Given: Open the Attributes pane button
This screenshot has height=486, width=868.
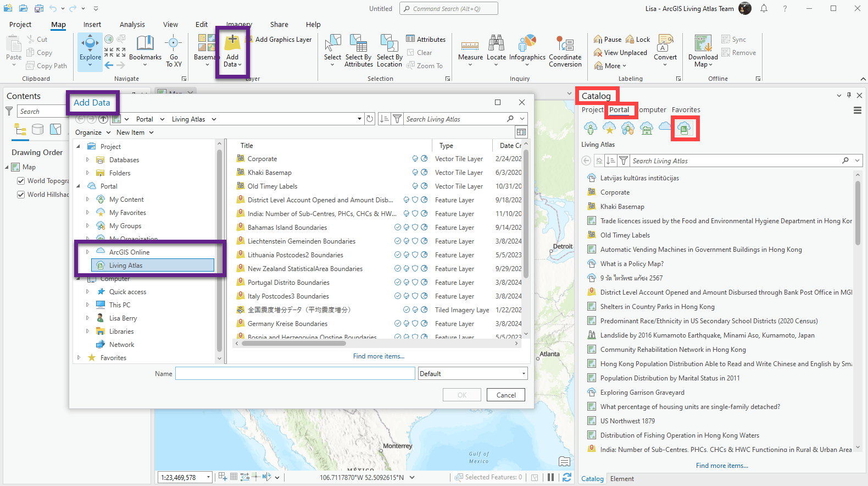Looking at the screenshot, I should (426, 39).
